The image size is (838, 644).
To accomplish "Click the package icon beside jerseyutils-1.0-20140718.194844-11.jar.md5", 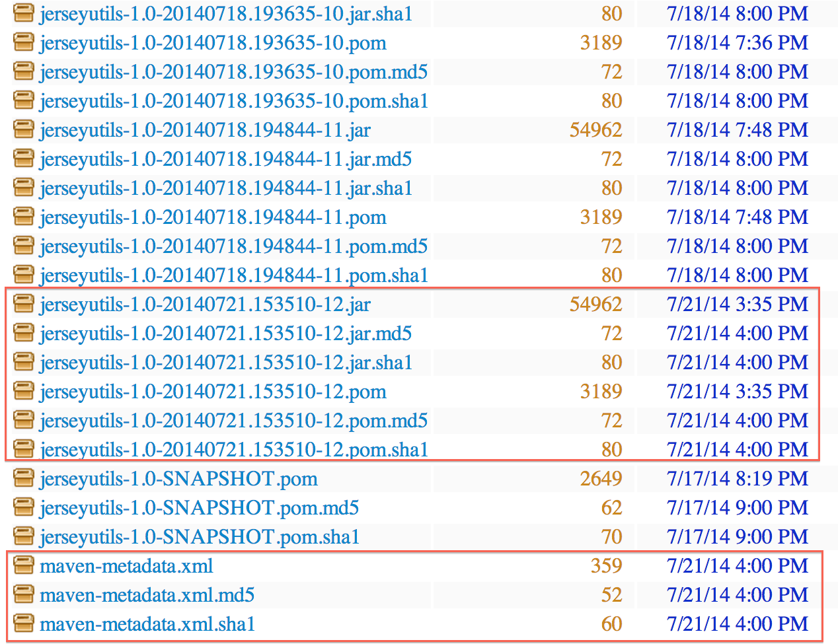I will point(24,159).
